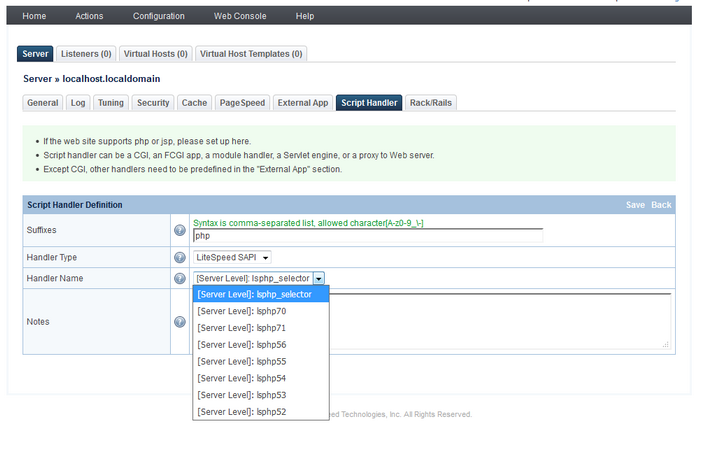The image size is (713, 450).
Task: Switch to the Server tab
Action: pos(35,54)
